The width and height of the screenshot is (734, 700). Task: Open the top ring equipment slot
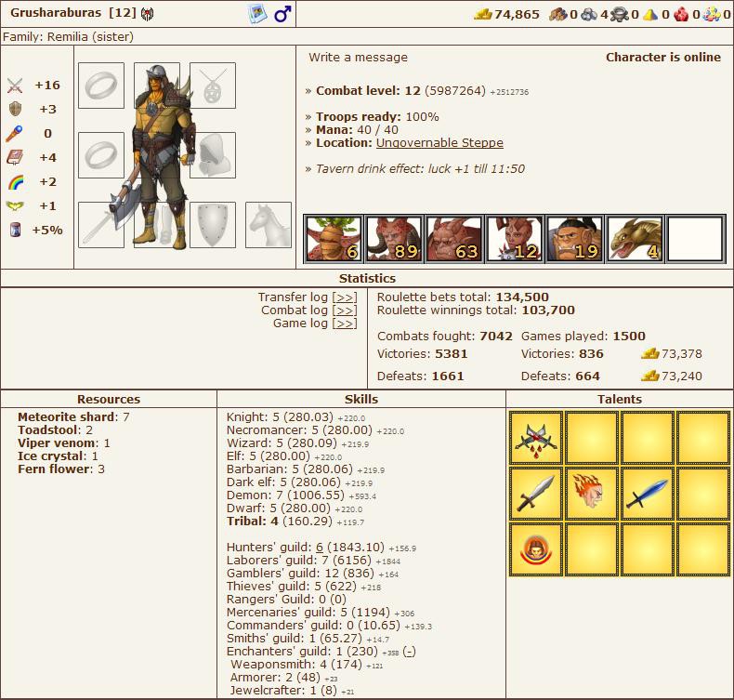click(101, 86)
